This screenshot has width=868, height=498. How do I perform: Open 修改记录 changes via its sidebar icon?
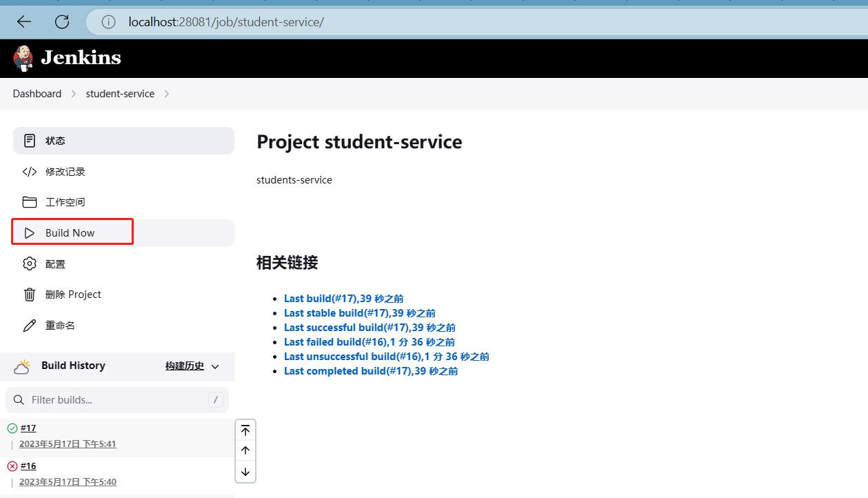[x=29, y=171]
